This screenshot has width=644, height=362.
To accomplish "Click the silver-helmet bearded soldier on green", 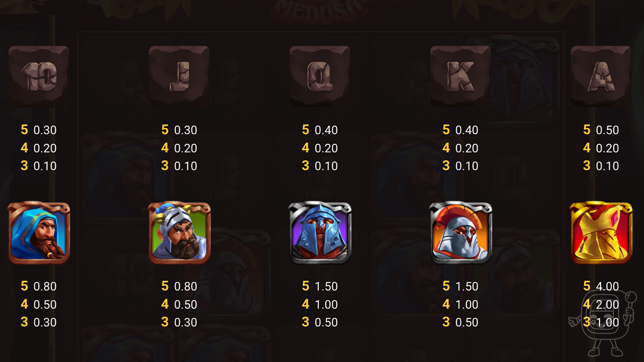I will [179, 233].
